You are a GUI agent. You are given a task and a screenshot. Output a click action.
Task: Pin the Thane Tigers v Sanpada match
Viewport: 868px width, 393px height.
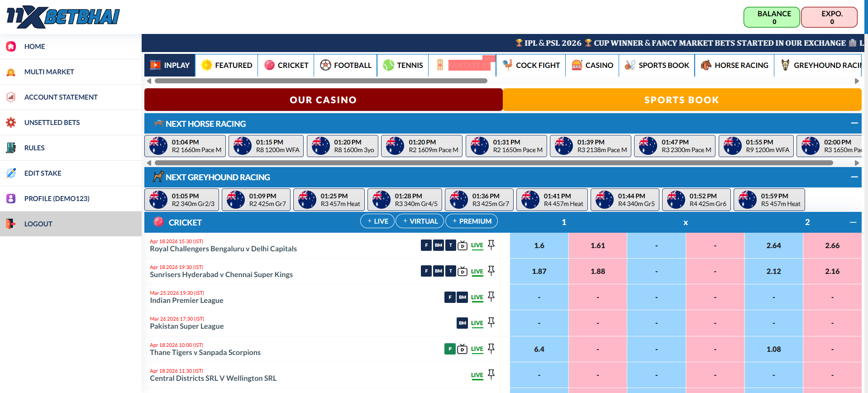(x=491, y=349)
